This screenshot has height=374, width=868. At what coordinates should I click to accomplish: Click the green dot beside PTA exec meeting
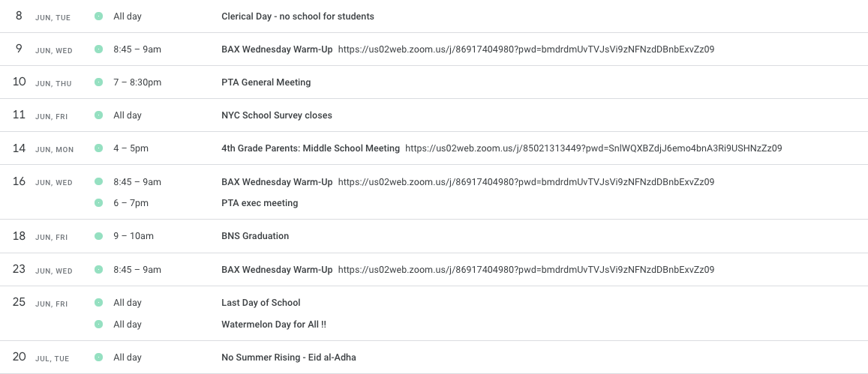(x=98, y=203)
